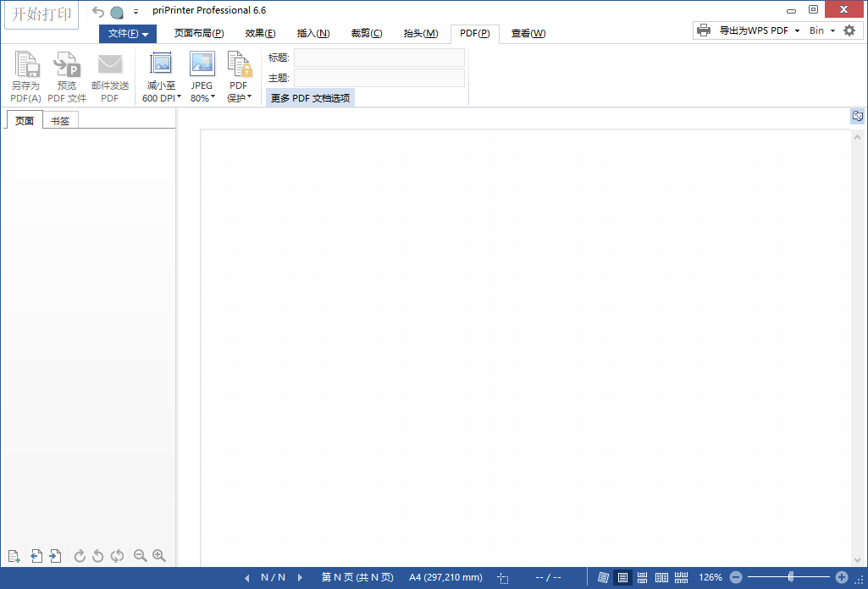The image size is (868, 589).
Task: Click the zoom in magnifier icon below page list
Action: tap(159, 556)
